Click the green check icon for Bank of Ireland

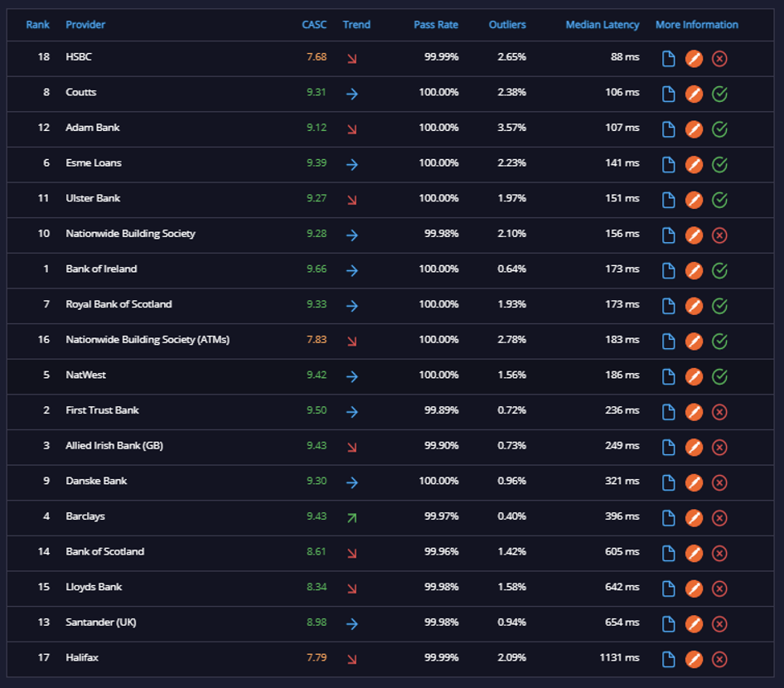coord(719,270)
